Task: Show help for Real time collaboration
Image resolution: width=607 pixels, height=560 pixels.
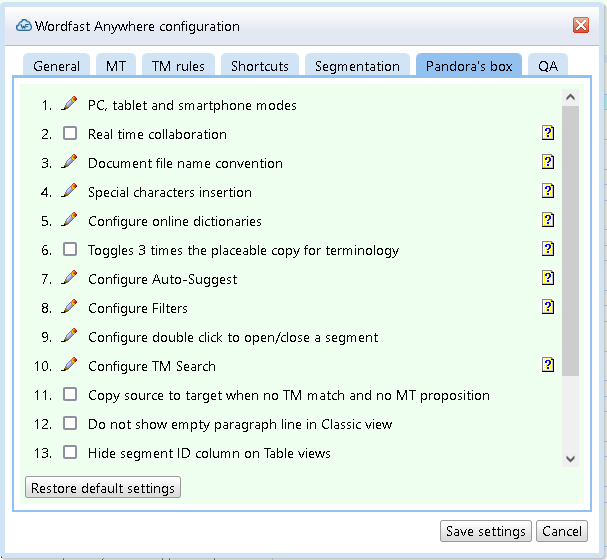Action: click(x=548, y=133)
